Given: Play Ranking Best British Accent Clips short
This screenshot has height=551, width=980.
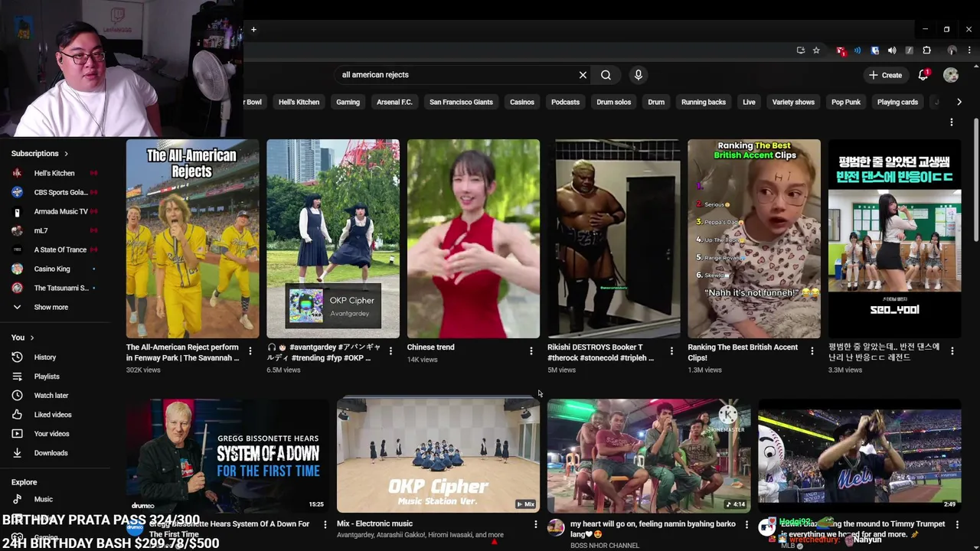Looking at the screenshot, I should [x=754, y=239].
